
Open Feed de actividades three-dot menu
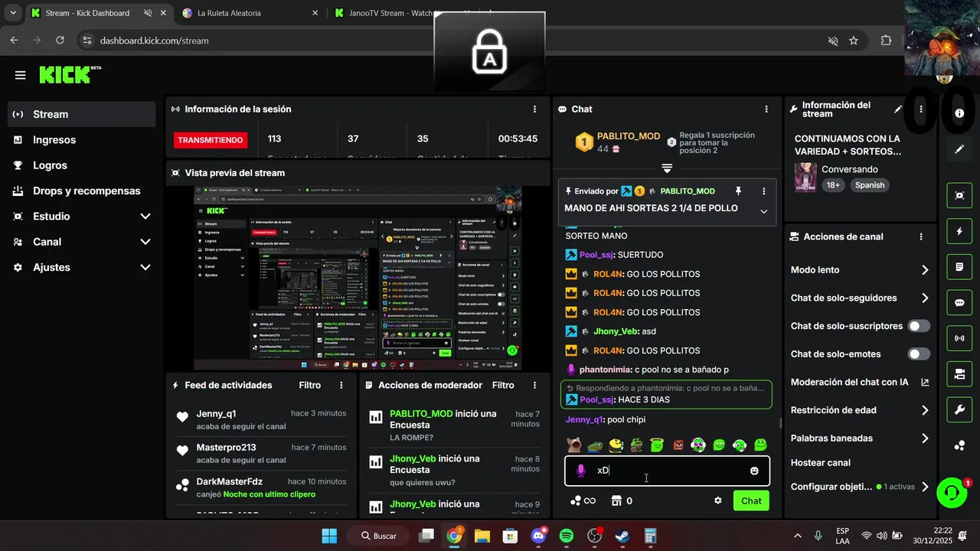(x=341, y=386)
